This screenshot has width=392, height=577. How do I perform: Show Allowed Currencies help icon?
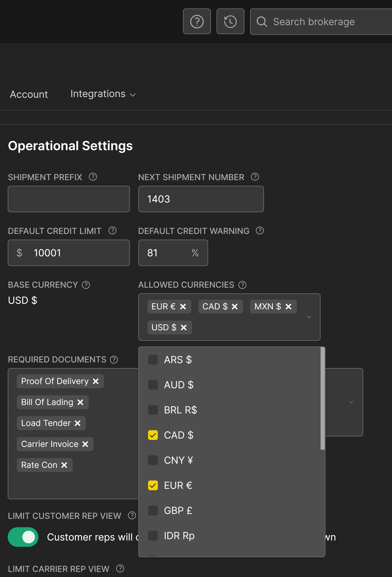coord(242,285)
